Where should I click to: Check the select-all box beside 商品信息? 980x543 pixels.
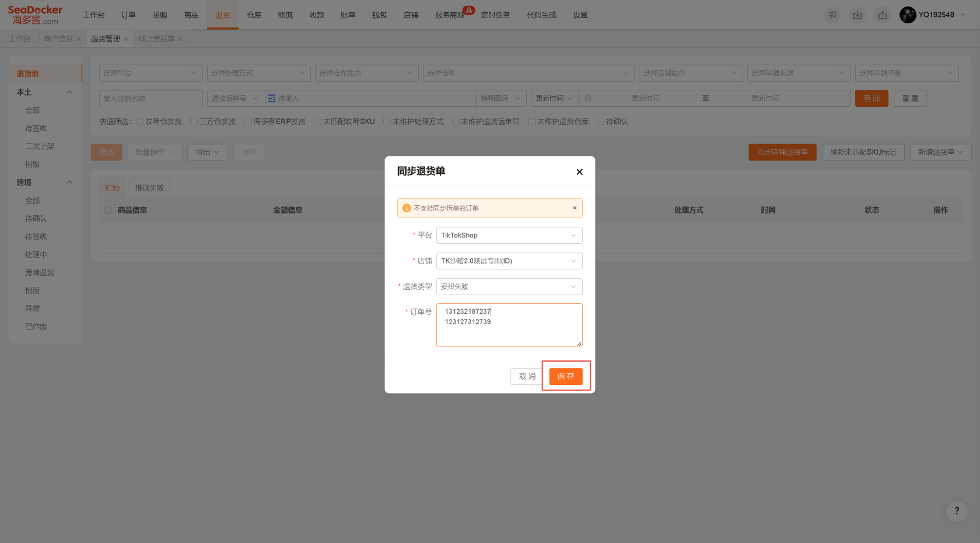click(108, 210)
